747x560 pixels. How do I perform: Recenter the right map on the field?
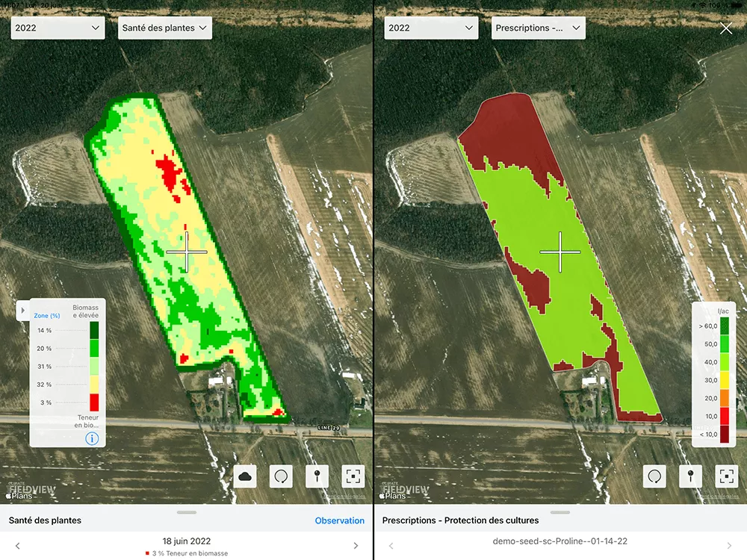(x=727, y=476)
